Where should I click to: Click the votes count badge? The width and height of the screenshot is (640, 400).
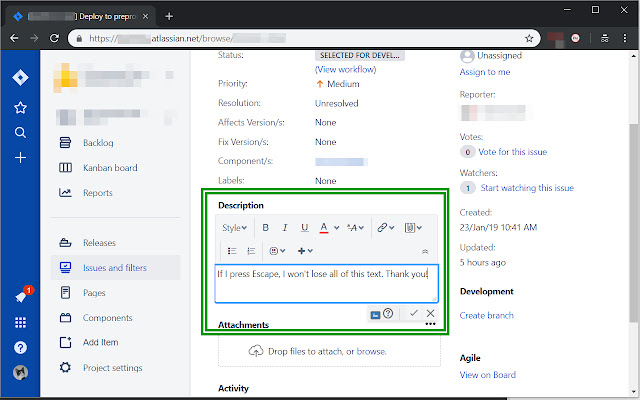click(468, 152)
